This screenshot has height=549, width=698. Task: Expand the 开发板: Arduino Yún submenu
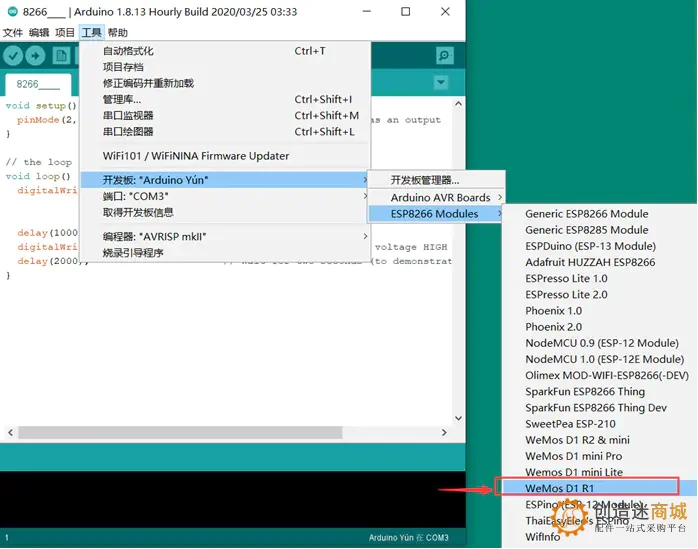[x=225, y=180]
